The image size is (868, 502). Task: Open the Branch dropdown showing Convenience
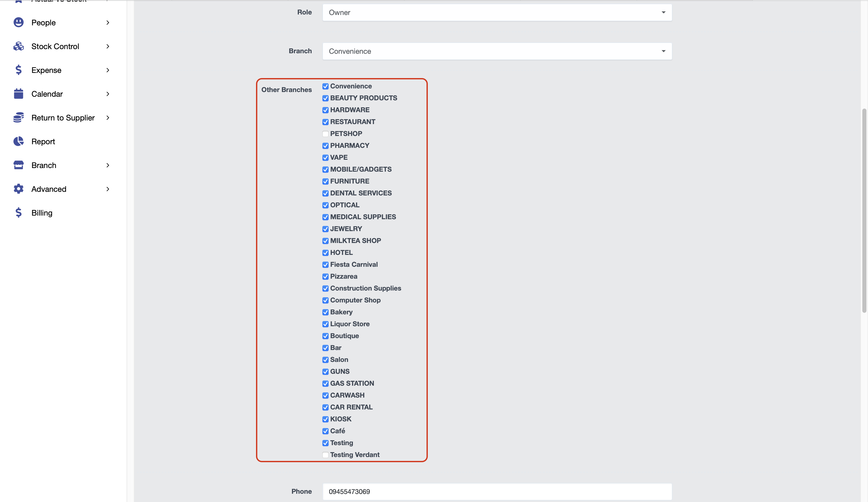[497, 51]
